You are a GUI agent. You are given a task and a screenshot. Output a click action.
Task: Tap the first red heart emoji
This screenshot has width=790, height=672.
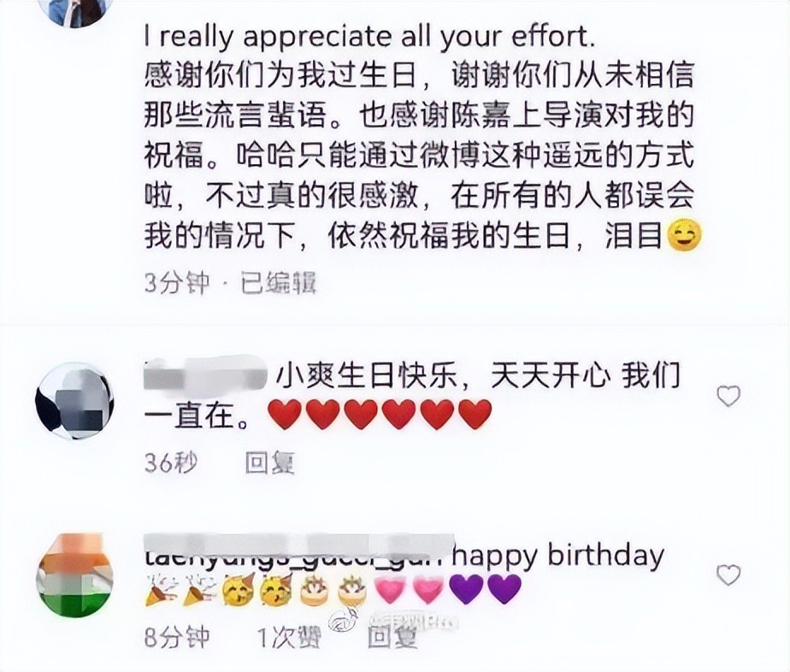pyautogui.click(x=286, y=414)
